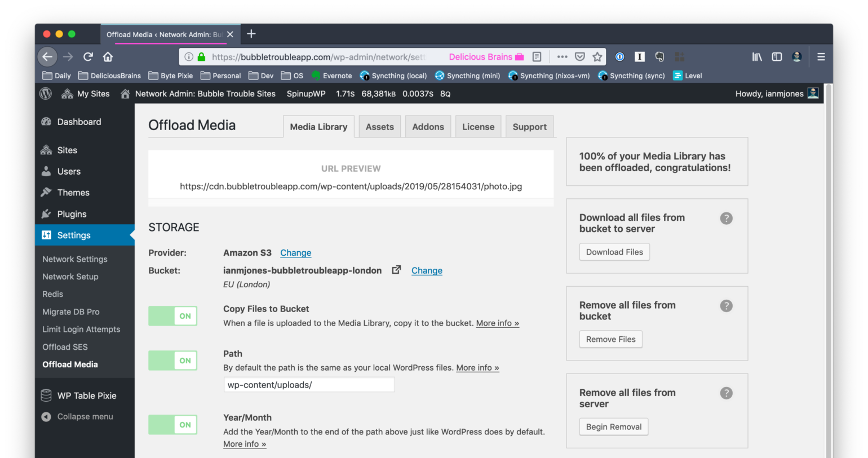Viewport: 868px width, 458px height.
Task: Click the Download Files button
Action: tap(614, 252)
